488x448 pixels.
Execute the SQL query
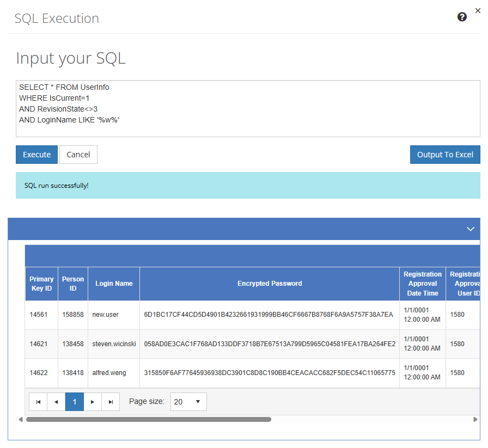36,154
